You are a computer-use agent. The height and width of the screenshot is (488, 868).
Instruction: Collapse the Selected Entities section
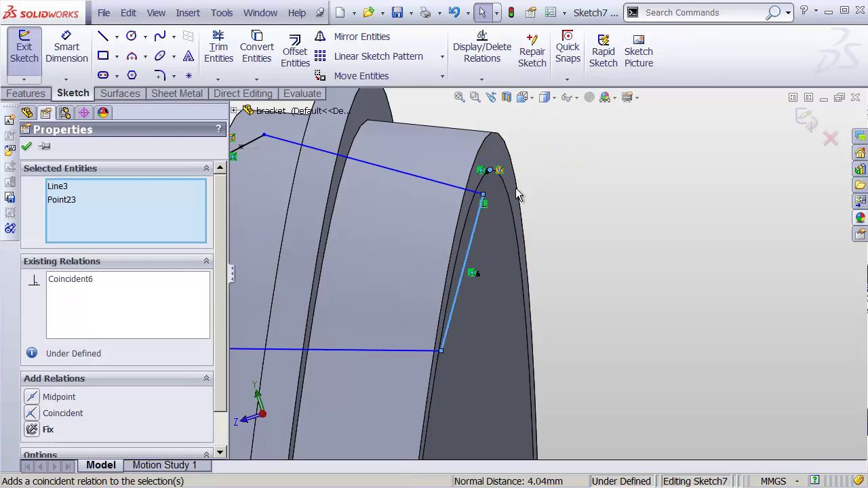[206, 168]
